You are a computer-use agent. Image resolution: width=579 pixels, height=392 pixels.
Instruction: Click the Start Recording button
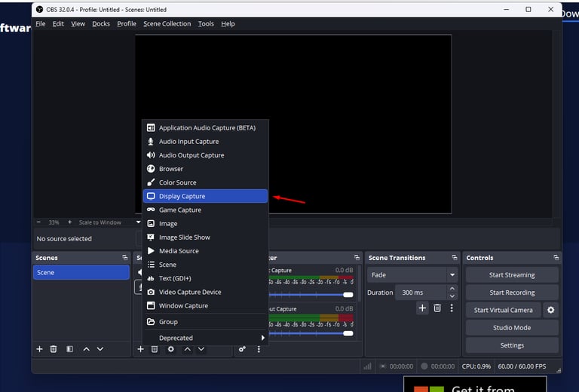point(512,292)
